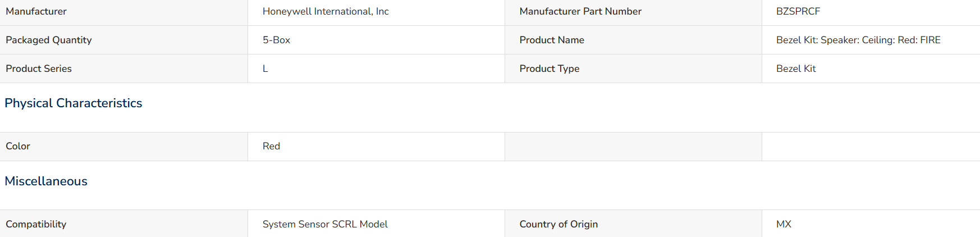Select the System Sensor SCRL Model text
Screen dimensions: 980x237
pyautogui.click(x=325, y=224)
